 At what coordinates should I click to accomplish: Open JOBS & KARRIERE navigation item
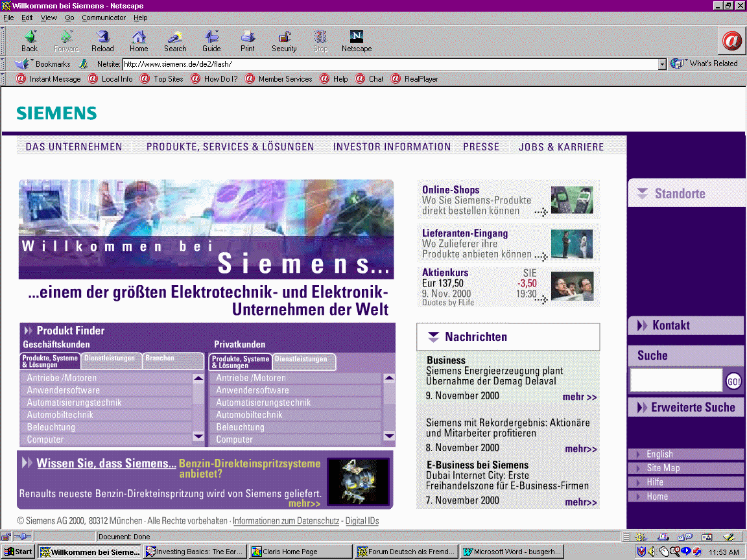click(561, 146)
